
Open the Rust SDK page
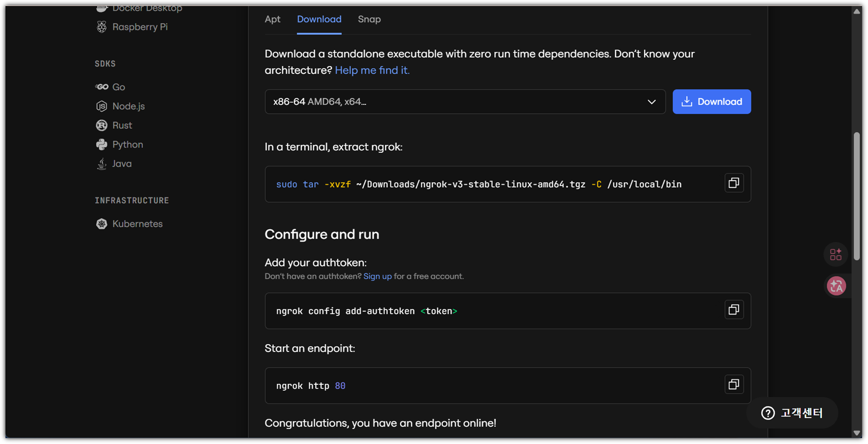click(x=122, y=125)
